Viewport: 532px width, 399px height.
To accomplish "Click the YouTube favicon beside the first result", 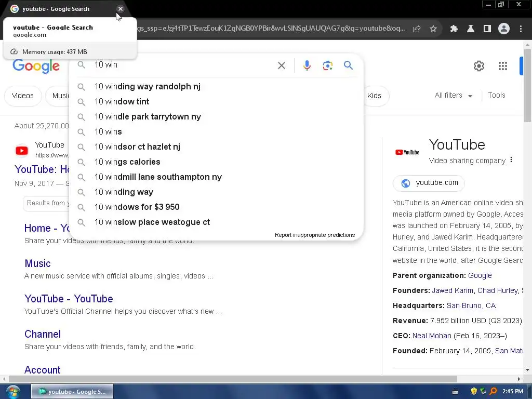I will 22,150.
